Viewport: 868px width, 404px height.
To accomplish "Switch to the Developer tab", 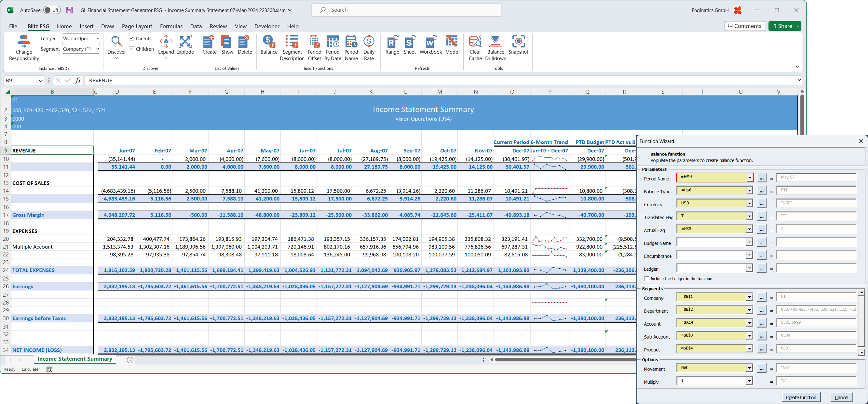I will (267, 26).
